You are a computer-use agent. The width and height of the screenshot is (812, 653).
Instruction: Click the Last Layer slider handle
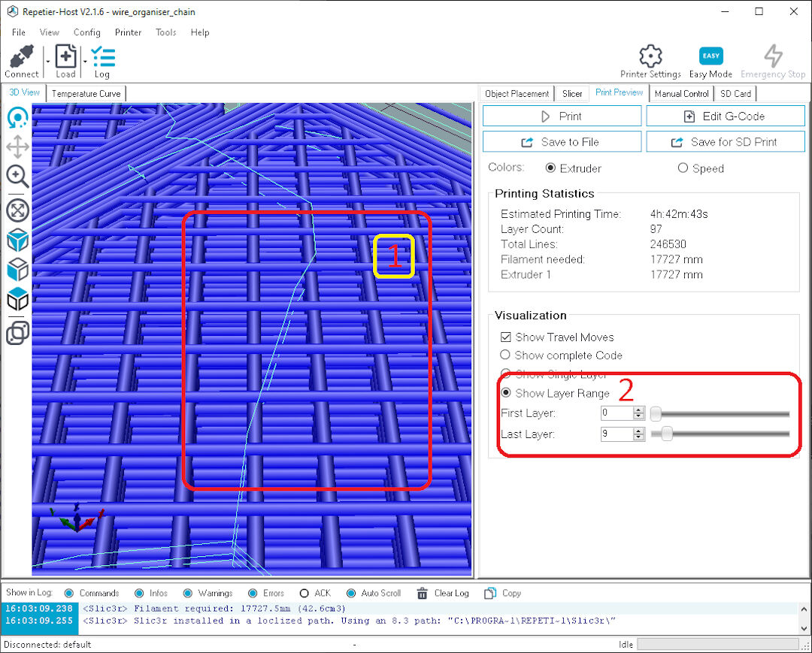tap(667, 434)
